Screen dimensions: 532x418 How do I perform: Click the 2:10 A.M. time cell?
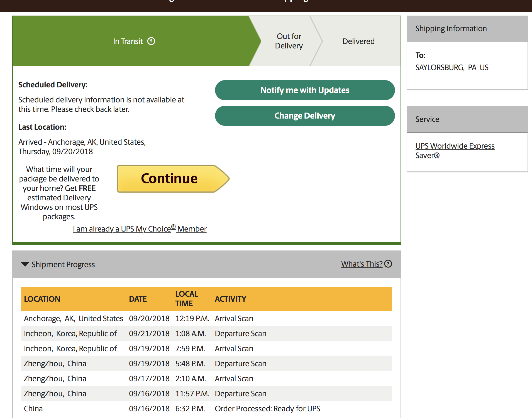191,379
